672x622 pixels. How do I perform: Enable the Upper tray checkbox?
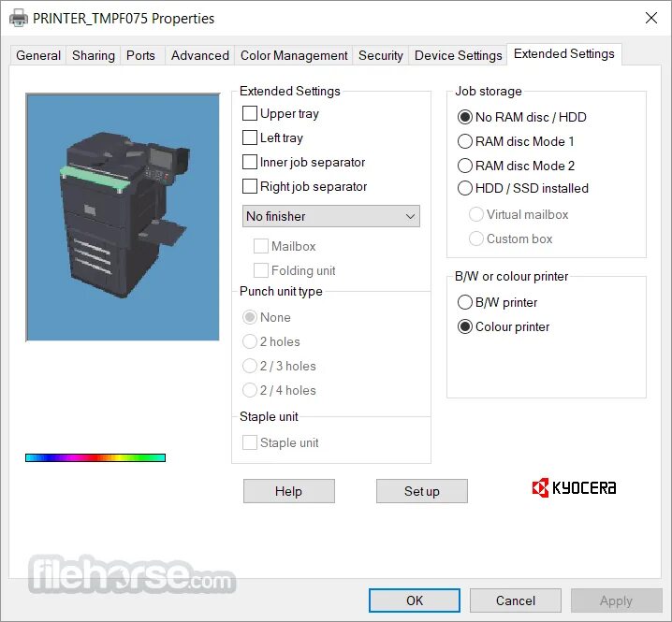pyautogui.click(x=250, y=113)
